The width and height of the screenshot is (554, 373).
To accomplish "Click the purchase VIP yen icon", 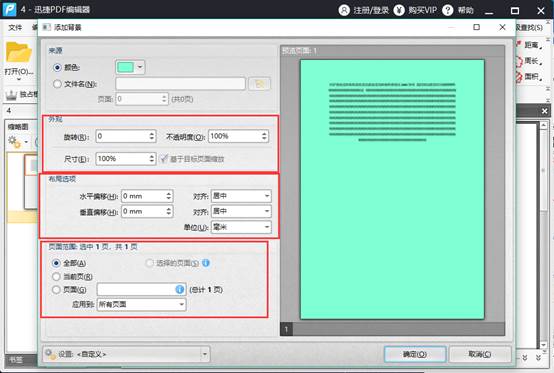I will coord(399,10).
